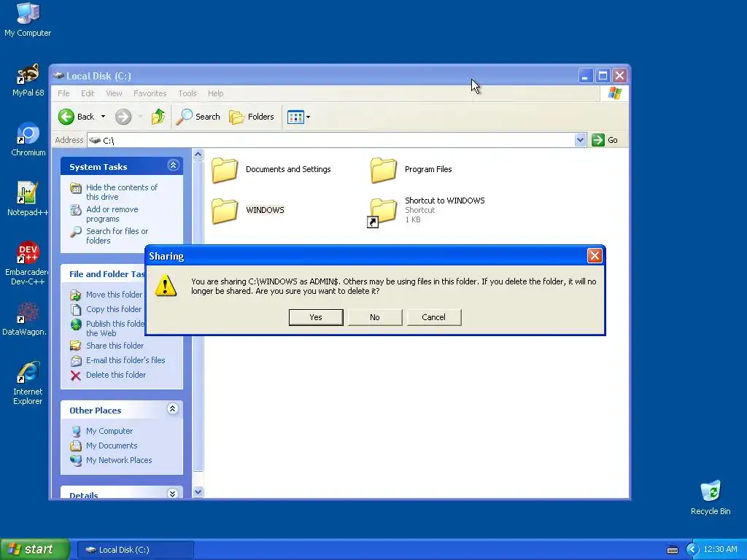Open the Back history dropdown arrow
The height and width of the screenshot is (560, 747).
point(103,117)
